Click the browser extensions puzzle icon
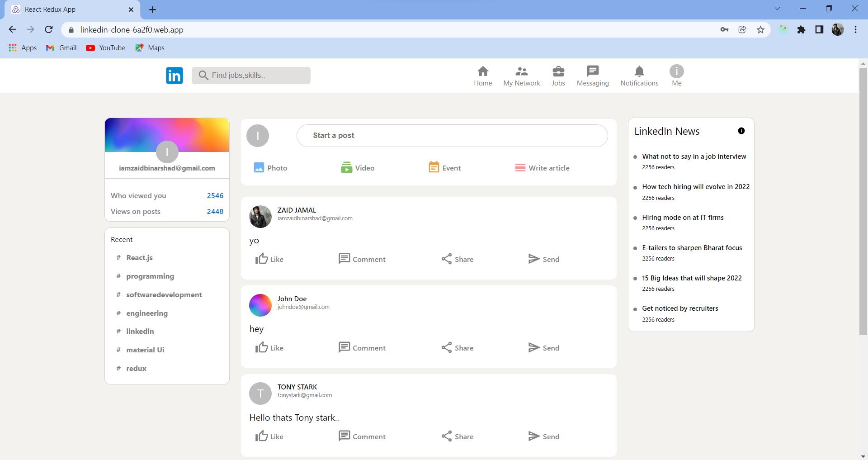868x460 pixels. (x=802, y=30)
